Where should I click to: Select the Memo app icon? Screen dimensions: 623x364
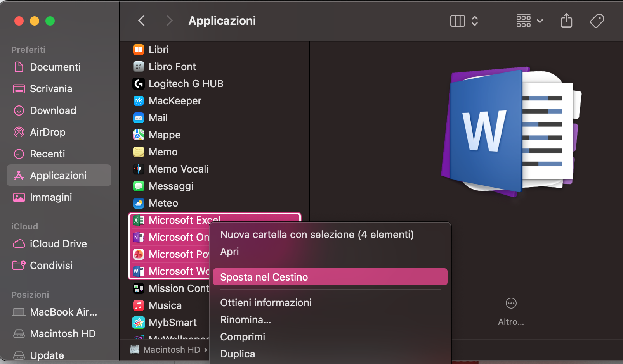coord(139,152)
